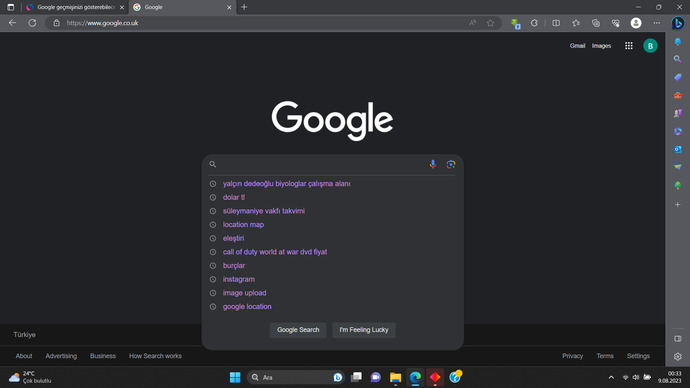Open the tree icon in Edge sidebar
Image resolution: width=690 pixels, height=388 pixels.
678,185
